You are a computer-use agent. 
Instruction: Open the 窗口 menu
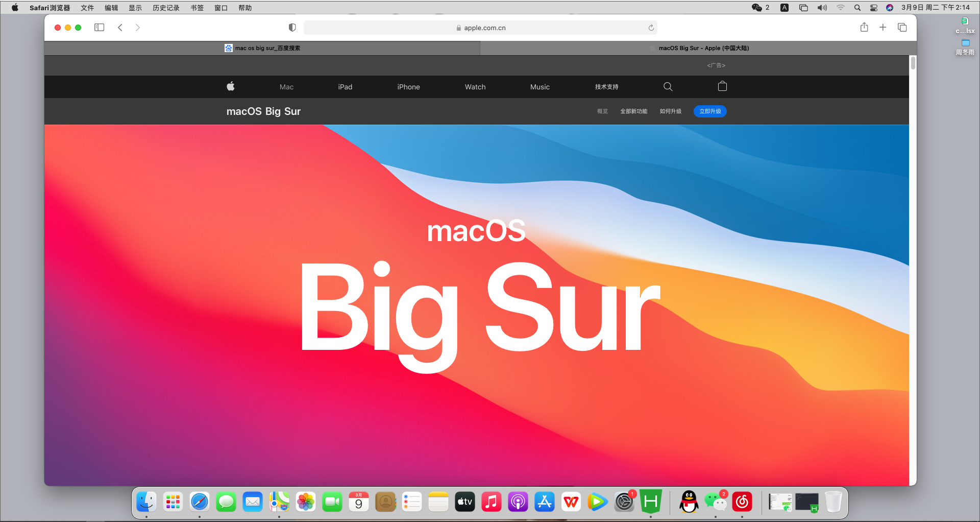click(221, 8)
